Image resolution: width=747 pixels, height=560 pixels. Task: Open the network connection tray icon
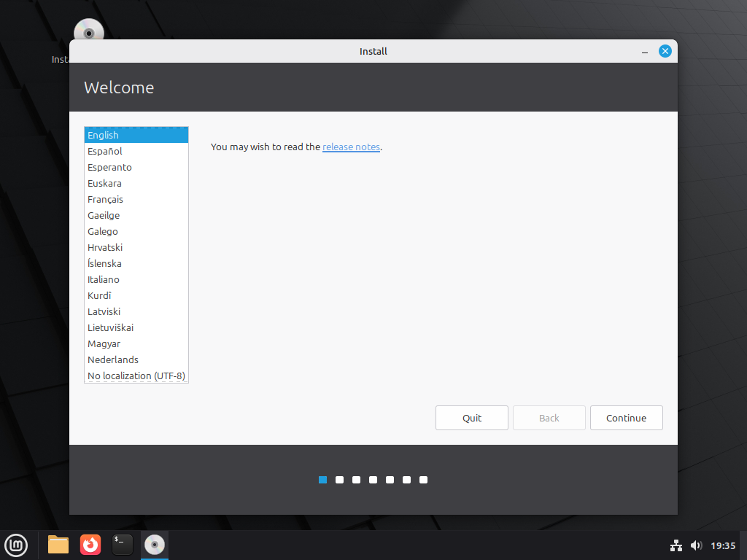point(676,545)
